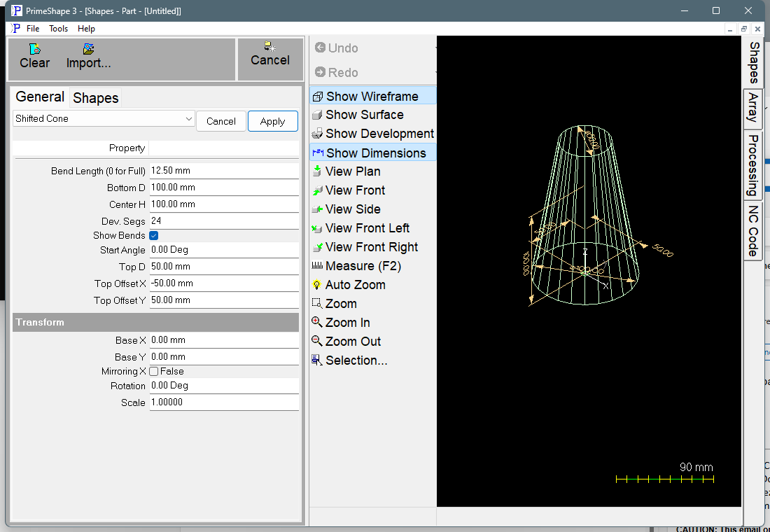Edit the Start Angle field
The height and width of the screenshot is (532, 770).
pos(224,250)
